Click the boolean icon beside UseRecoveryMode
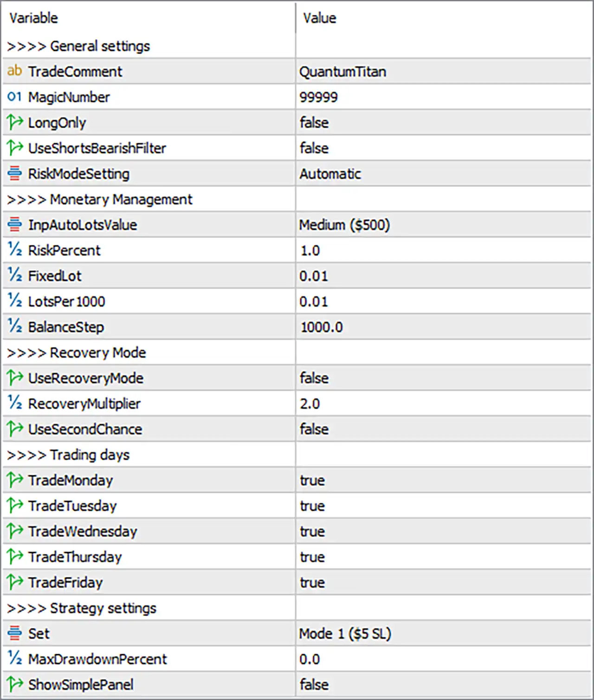The image size is (594, 700). [15, 378]
